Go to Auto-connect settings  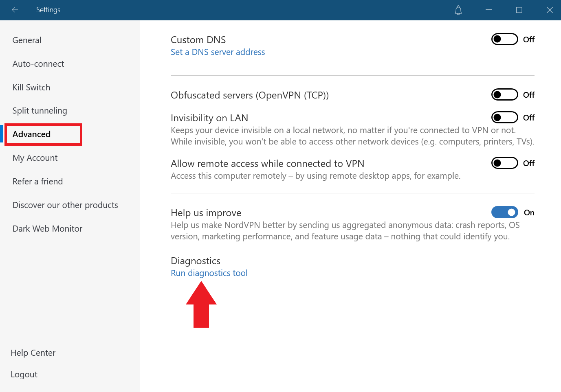[x=38, y=64]
